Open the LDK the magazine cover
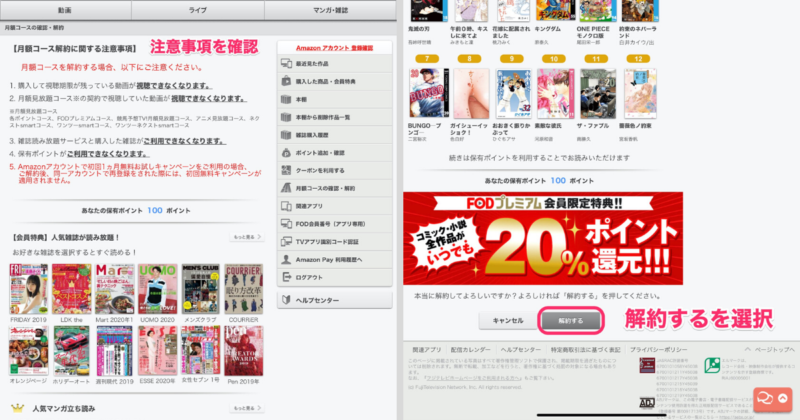This screenshot has height=420, width=800. point(71,289)
